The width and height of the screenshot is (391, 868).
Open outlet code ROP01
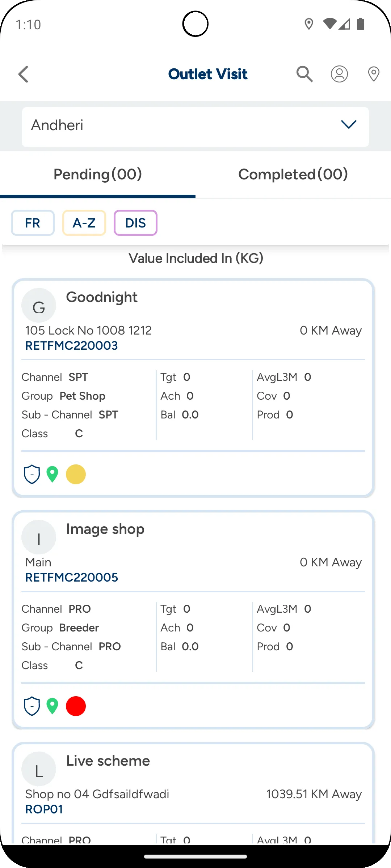[44, 809]
